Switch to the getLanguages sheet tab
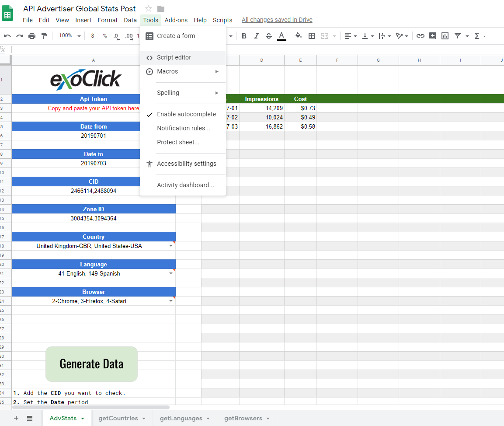 [x=181, y=418]
